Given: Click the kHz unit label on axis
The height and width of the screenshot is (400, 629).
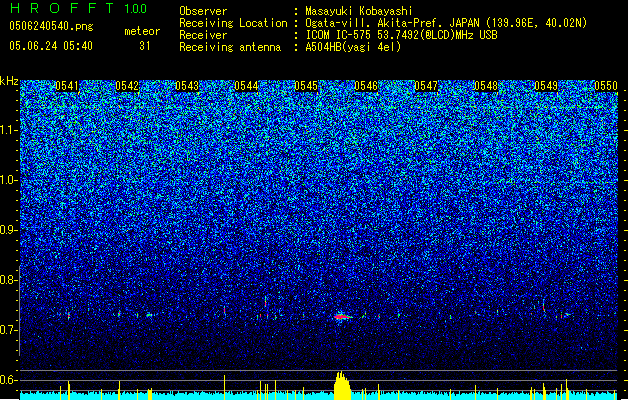Looking at the screenshot, I should (x=9, y=81).
